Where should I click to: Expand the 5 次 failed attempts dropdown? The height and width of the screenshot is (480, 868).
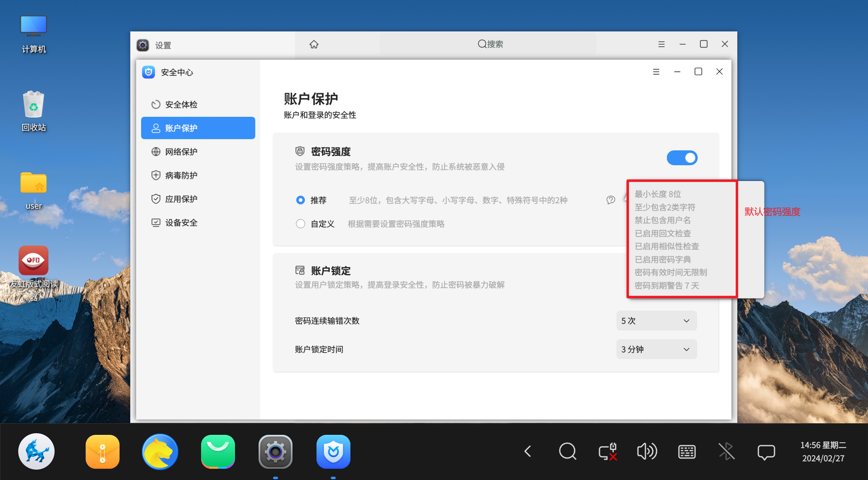[x=656, y=321]
